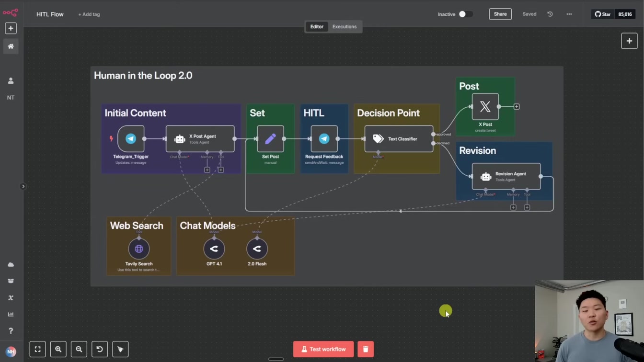Select the Text Classifier node
The width and height of the screenshot is (644, 362).
399,139
